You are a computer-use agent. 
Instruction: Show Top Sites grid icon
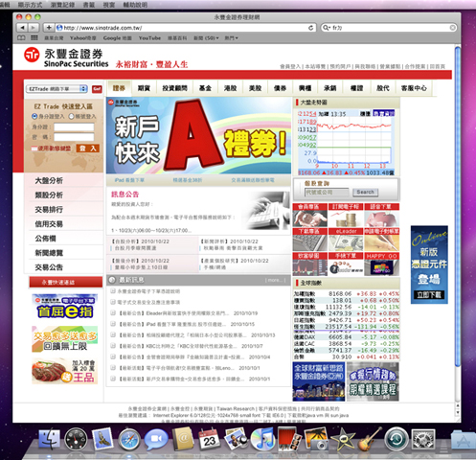[34, 38]
